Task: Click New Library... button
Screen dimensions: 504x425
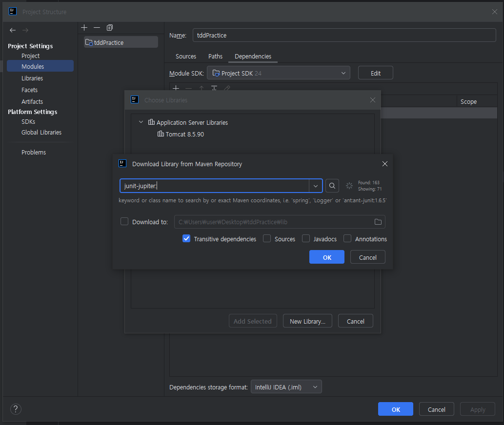Action: click(307, 321)
